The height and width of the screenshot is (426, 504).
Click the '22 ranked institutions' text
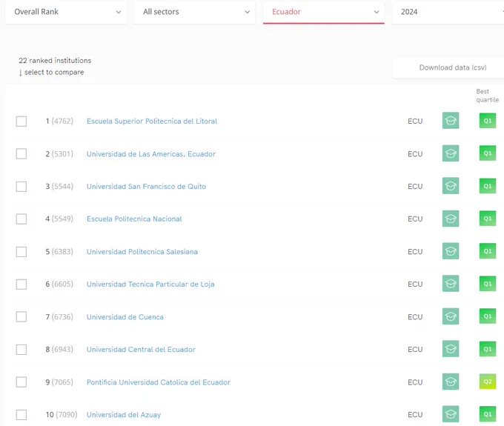pos(55,61)
